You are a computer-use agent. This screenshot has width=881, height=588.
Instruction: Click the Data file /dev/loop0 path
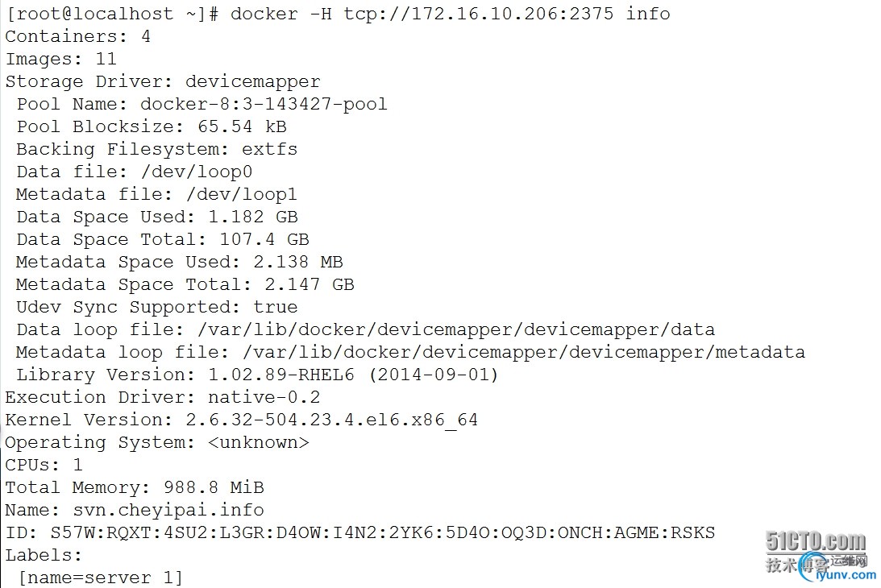[197, 172]
